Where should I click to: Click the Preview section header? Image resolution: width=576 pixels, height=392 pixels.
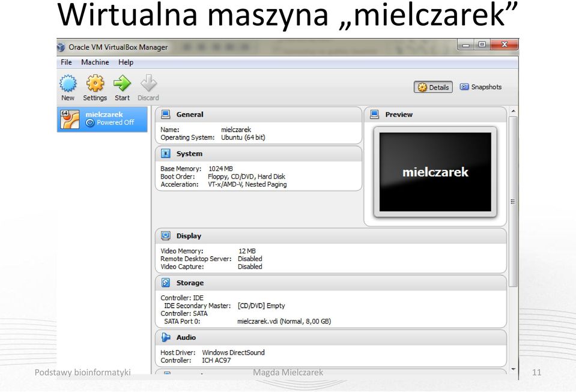coord(435,115)
